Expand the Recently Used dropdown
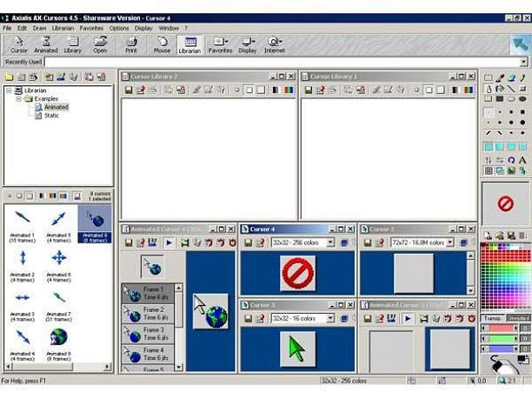Image resolution: width=532 pixels, height=399 pixels. [524, 62]
